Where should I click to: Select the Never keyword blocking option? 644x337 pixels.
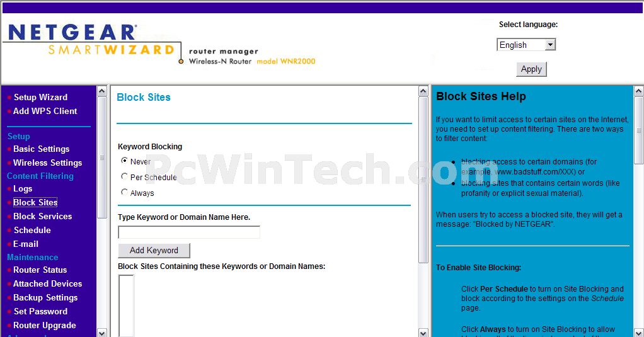124,161
